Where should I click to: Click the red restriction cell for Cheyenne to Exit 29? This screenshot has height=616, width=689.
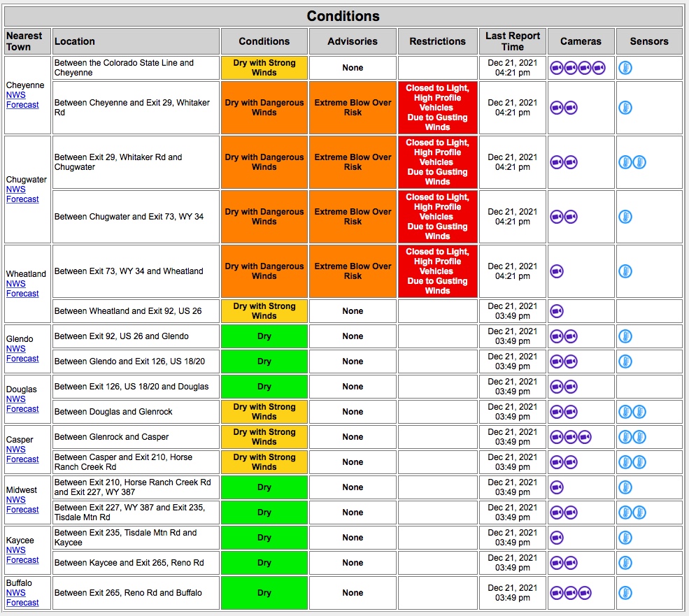coord(437,108)
